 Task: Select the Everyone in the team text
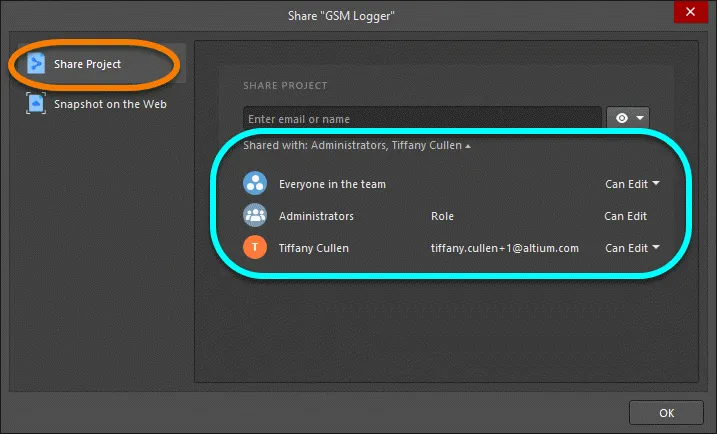pyautogui.click(x=332, y=184)
